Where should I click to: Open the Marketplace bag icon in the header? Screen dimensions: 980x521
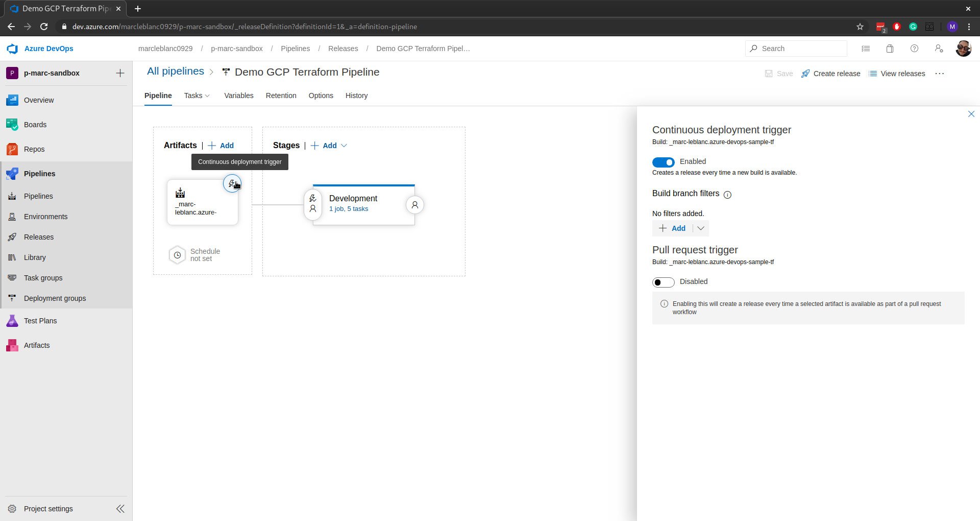890,49
